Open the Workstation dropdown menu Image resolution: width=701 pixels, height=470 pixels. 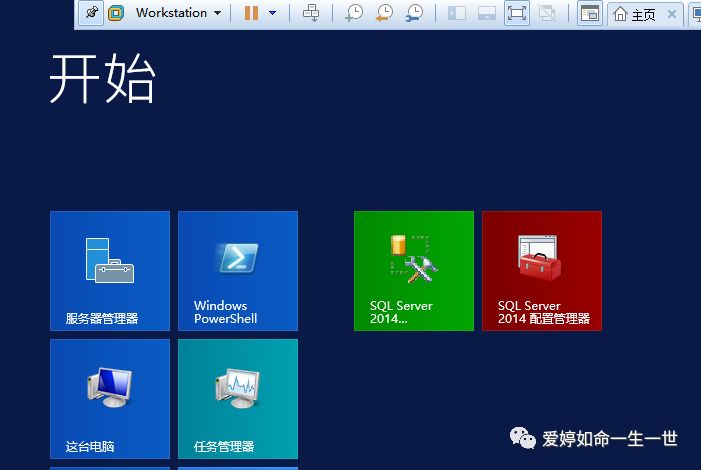click(178, 13)
